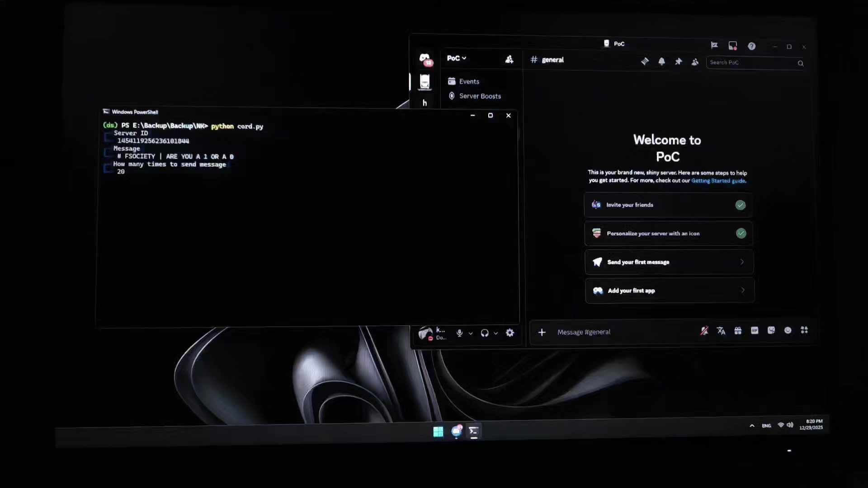Open Events in the PoC channel list
The image size is (868, 488).
tap(463, 81)
